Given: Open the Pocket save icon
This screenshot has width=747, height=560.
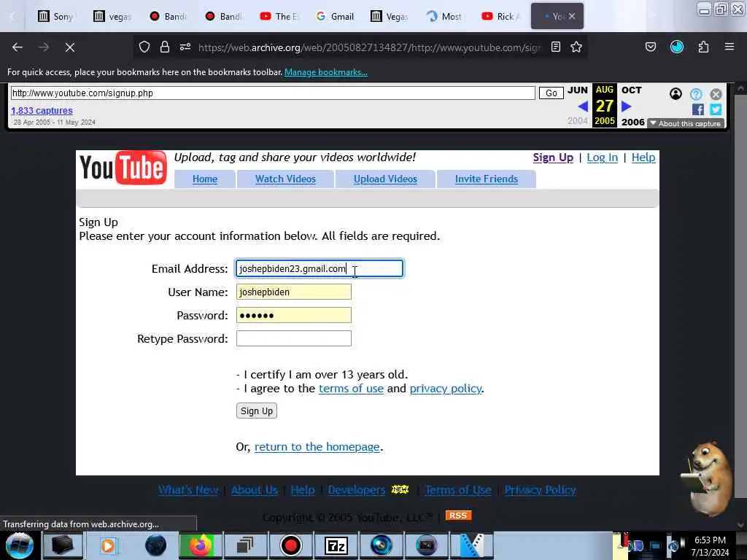Looking at the screenshot, I should pos(651,47).
